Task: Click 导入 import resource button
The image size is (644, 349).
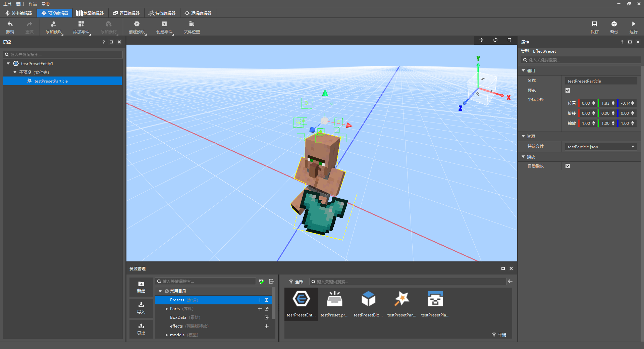Action: (141, 308)
